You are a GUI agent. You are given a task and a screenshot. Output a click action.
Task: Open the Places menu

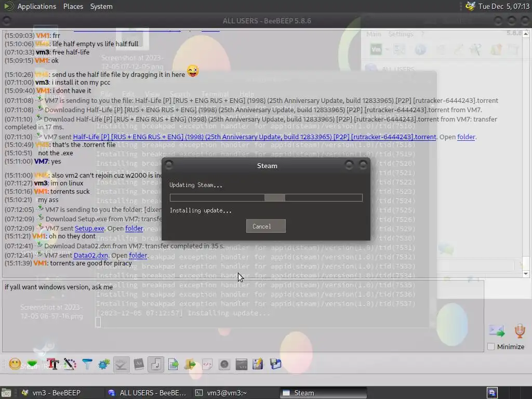[x=73, y=6]
